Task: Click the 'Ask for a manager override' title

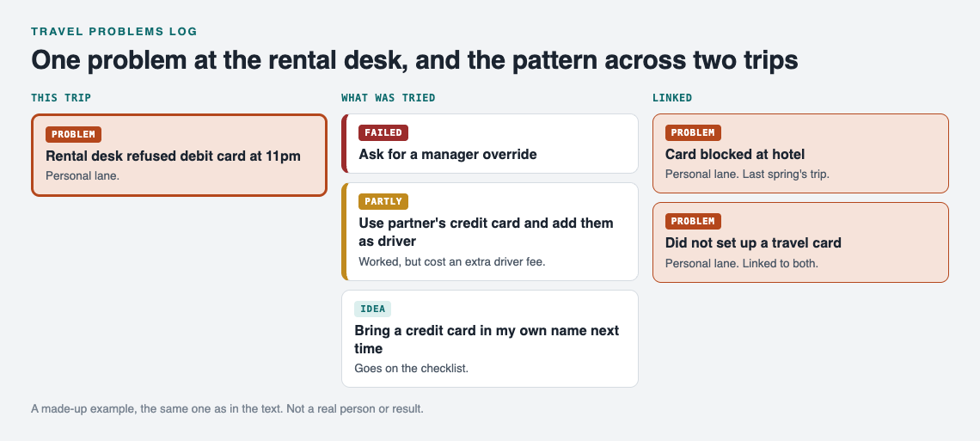Action: (448, 154)
